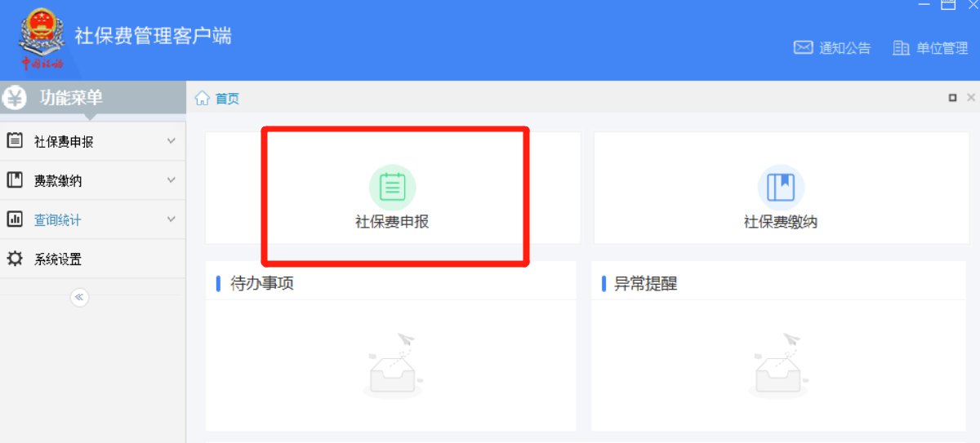Expand the 查询统计 sidebar chevron
This screenshot has width=980, height=443.
[171, 219]
